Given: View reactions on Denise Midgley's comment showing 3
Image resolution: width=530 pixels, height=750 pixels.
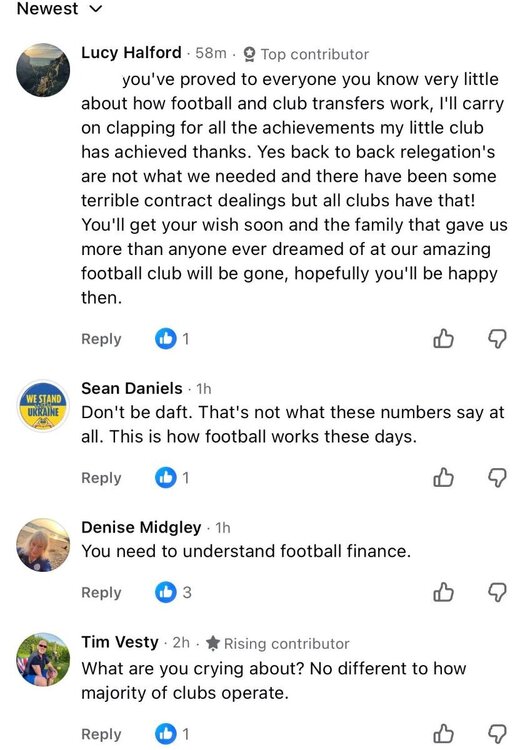Looking at the screenshot, I should pyautogui.click(x=173, y=592).
